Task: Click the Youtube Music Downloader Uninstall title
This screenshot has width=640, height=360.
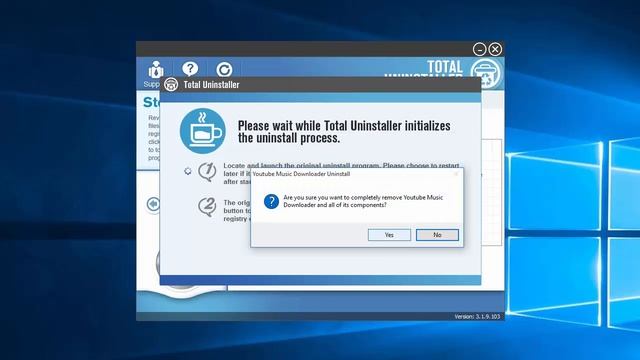Action: click(x=301, y=174)
